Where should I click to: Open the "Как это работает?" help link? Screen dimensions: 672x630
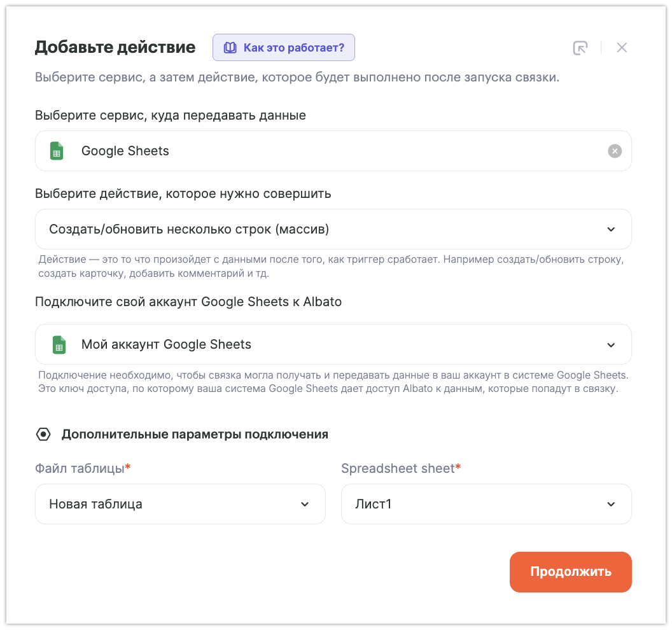coord(293,48)
